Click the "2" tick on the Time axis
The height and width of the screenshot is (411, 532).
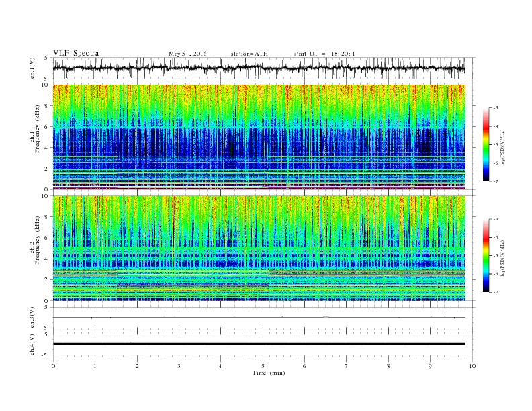click(x=137, y=366)
